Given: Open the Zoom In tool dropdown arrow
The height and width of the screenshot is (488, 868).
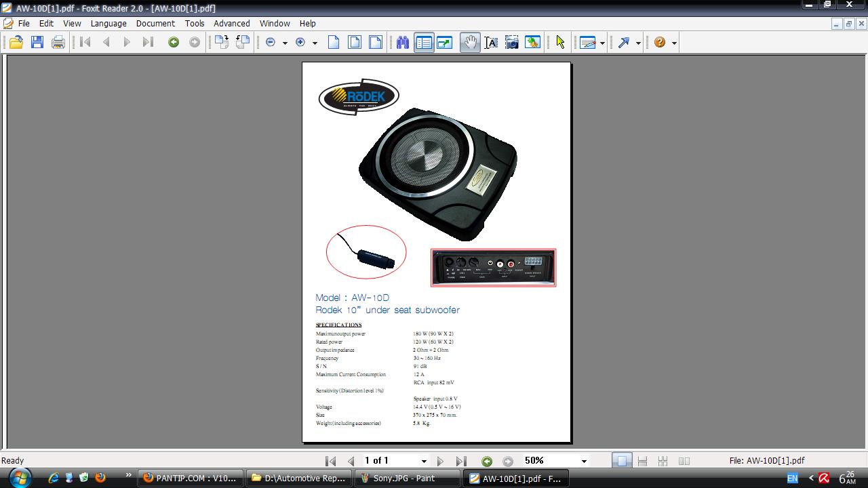Looking at the screenshot, I should point(315,43).
